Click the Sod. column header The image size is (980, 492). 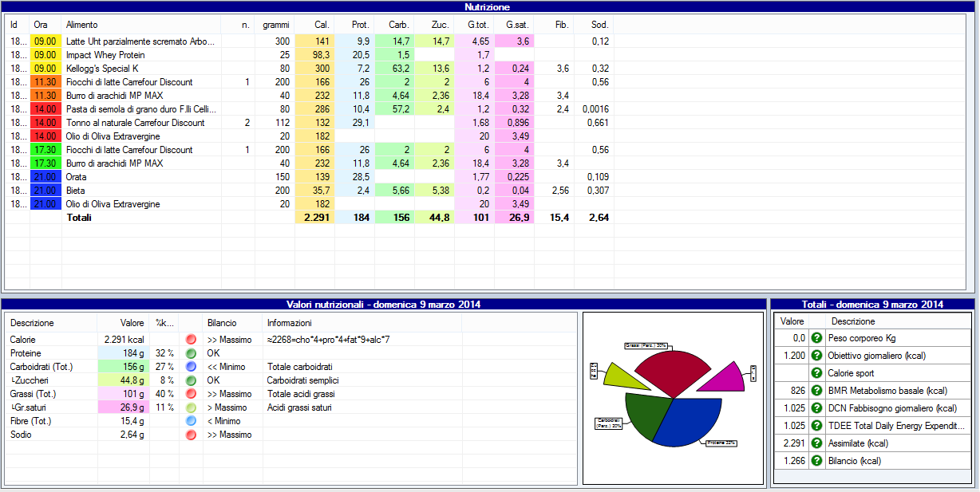tap(600, 25)
